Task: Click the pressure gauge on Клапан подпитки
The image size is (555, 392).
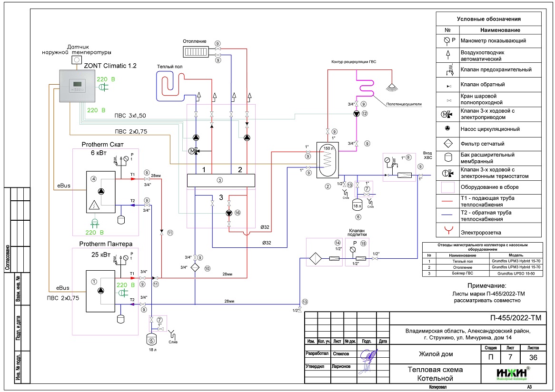Action: [x=353, y=248]
